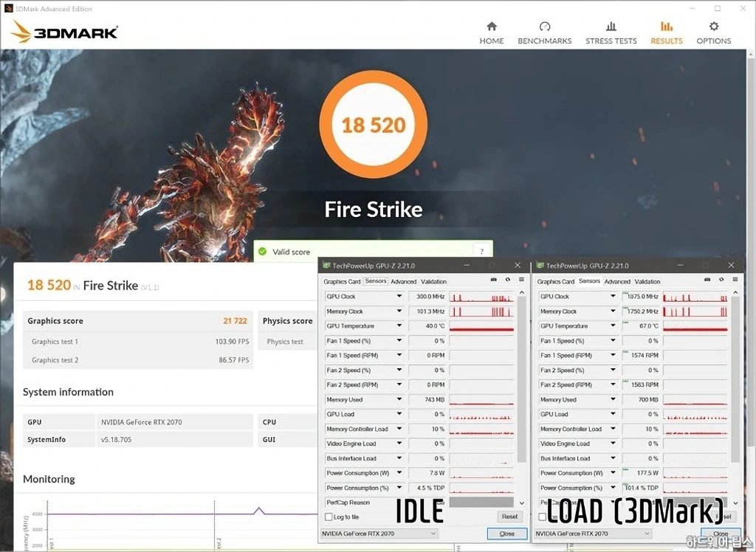This screenshot has height=552, width=756.
Task: Refresh sensors in idle GPU-Z window
Action: click(508, 280)
